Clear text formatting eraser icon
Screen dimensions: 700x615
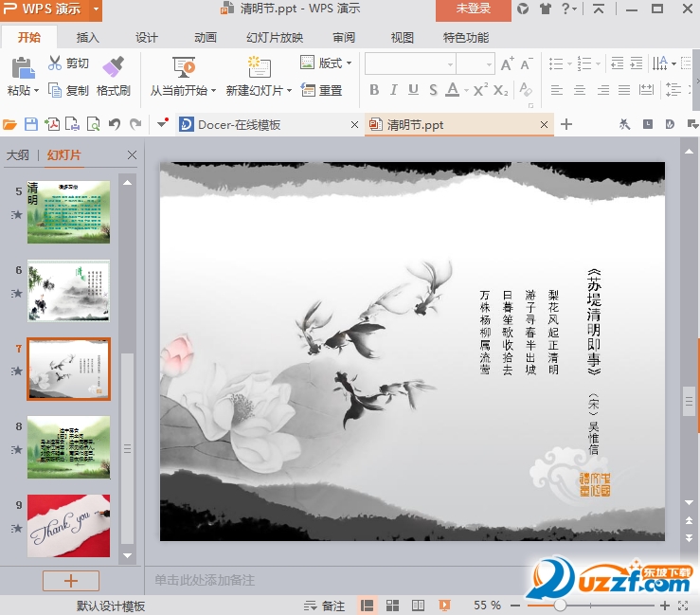pos(527,90)
